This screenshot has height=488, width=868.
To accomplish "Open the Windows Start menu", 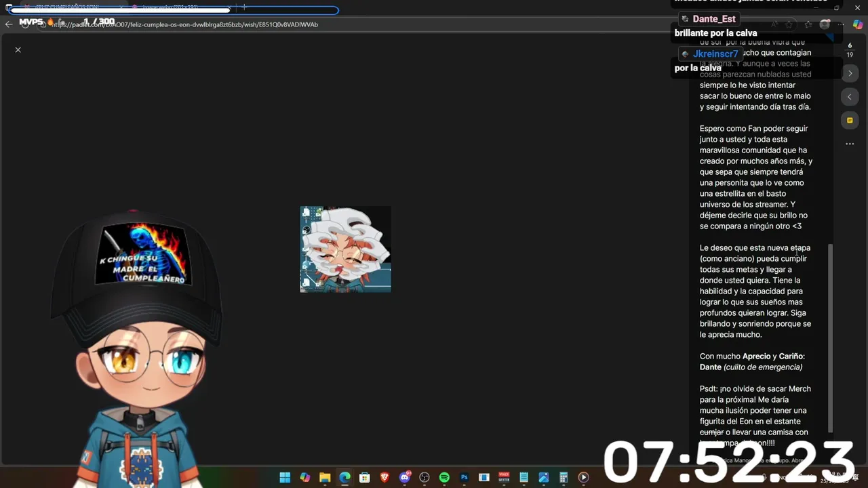I will (285, 478).
